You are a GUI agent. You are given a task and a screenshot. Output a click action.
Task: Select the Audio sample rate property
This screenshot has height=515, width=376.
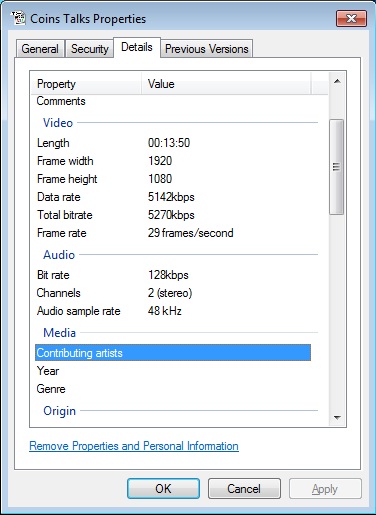(x=79, y=311)
